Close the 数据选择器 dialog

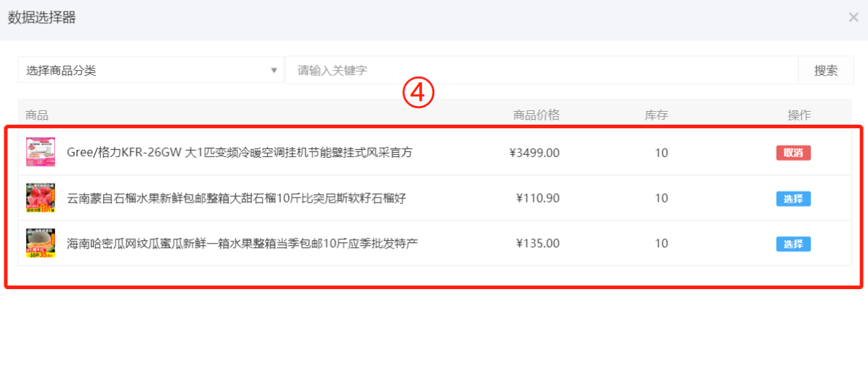click(x=854, y=17)
